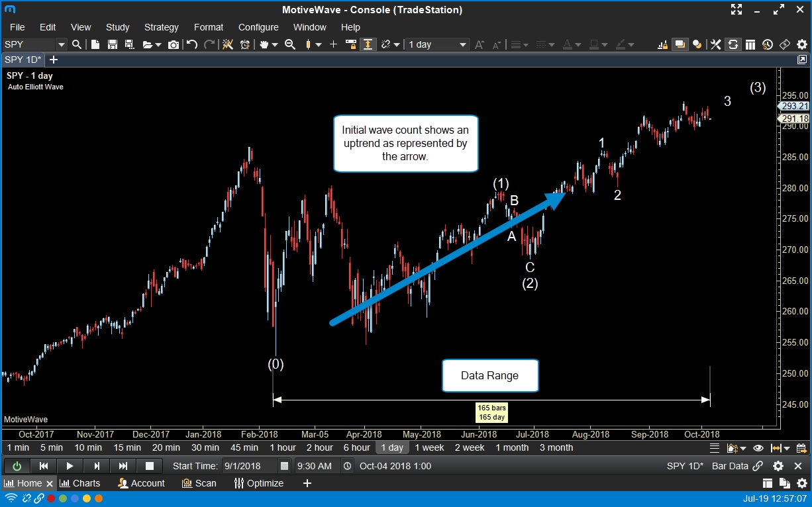
Task: Open the dollar clock trade history icon
Action: point(768,44)
